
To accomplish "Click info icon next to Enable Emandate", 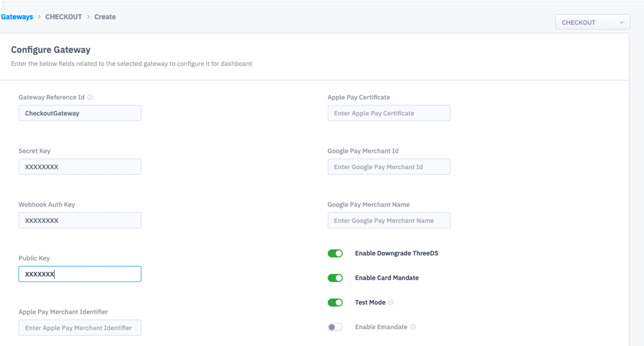I will [x=413, y=327].
